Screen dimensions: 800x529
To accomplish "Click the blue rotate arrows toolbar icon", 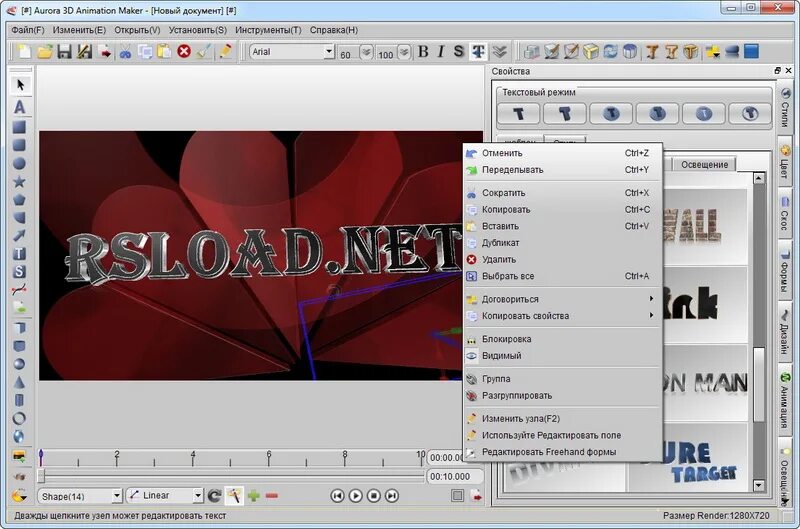I will tap(610, 52).
